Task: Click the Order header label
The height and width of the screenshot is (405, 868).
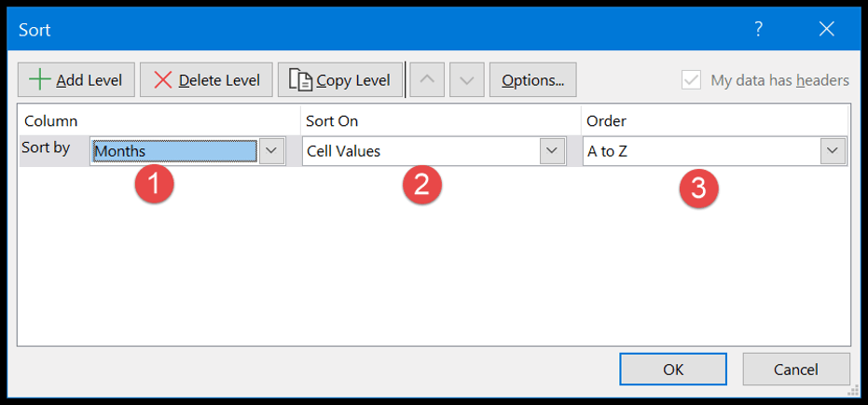Action: (606, 121)
